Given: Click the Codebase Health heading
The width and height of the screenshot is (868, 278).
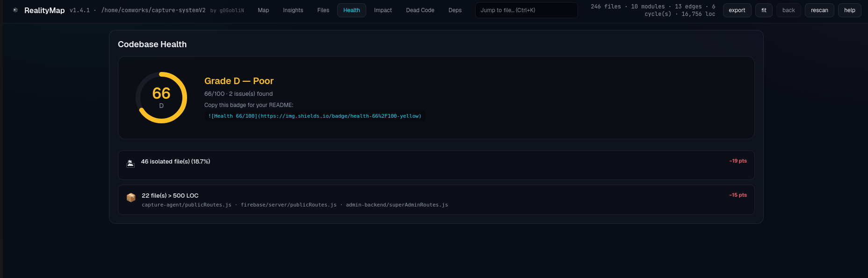Looking at the screenshot, I should click(152, 44).
